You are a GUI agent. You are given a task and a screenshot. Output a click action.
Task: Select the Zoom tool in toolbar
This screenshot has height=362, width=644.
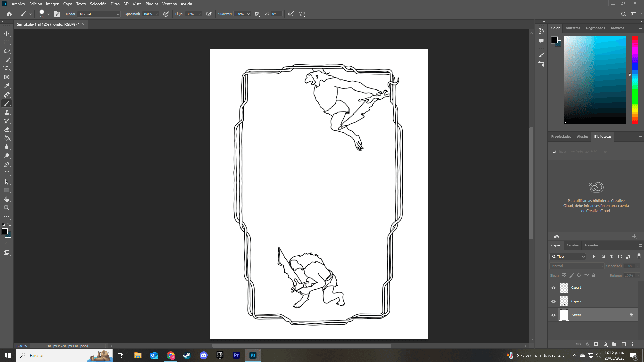coord(7,208)
